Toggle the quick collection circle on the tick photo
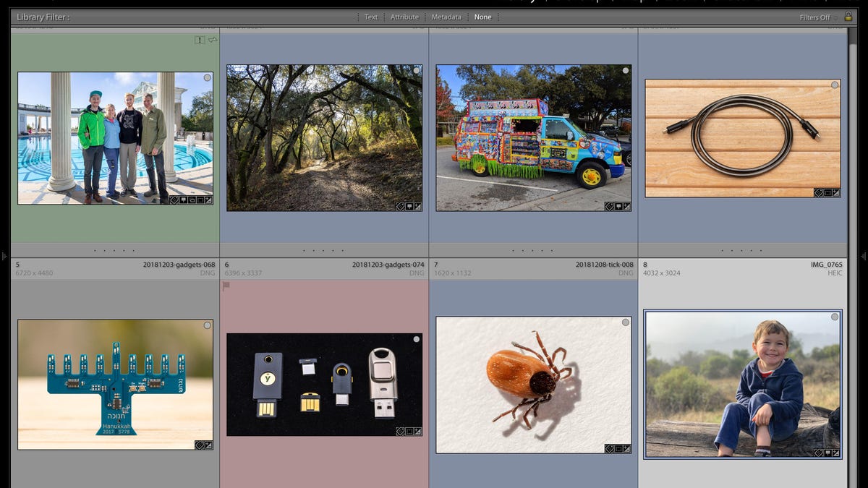 click(626, 322)
